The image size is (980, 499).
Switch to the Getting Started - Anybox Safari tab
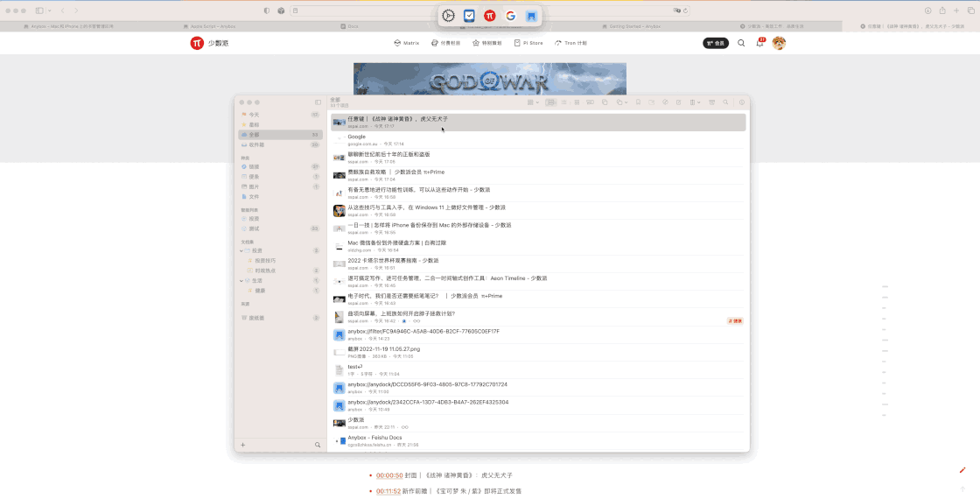pos(631,26)
